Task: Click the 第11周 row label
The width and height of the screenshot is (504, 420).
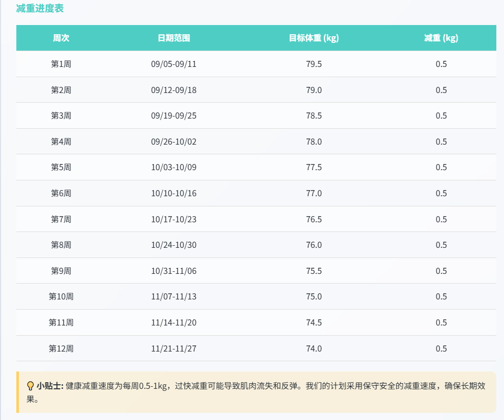Action: click(61, 322)
